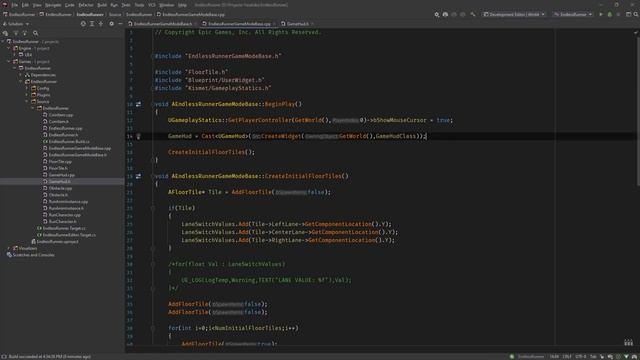Click the green Debug bug icon
This screenshot has height=360, width=640.
point(610,14)
